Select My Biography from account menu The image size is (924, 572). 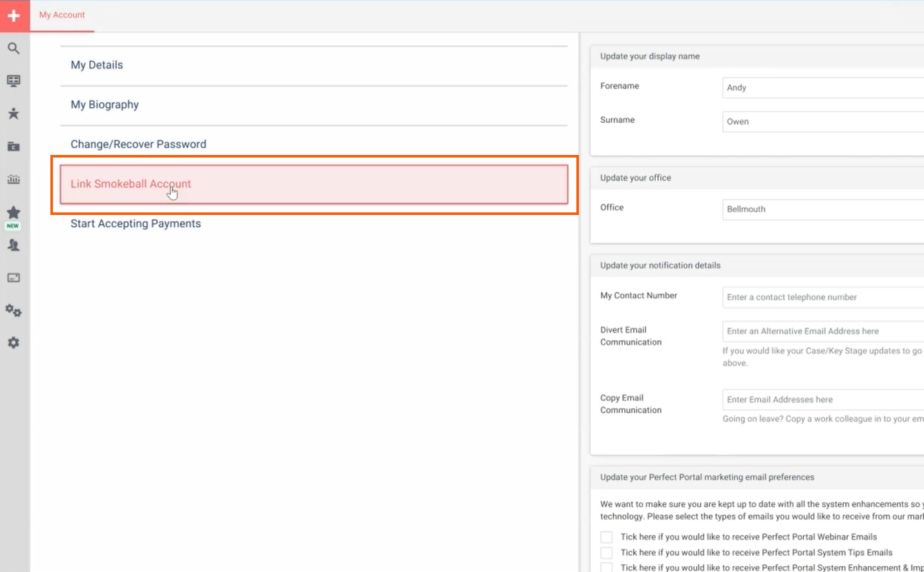click(x=105, y=105)
